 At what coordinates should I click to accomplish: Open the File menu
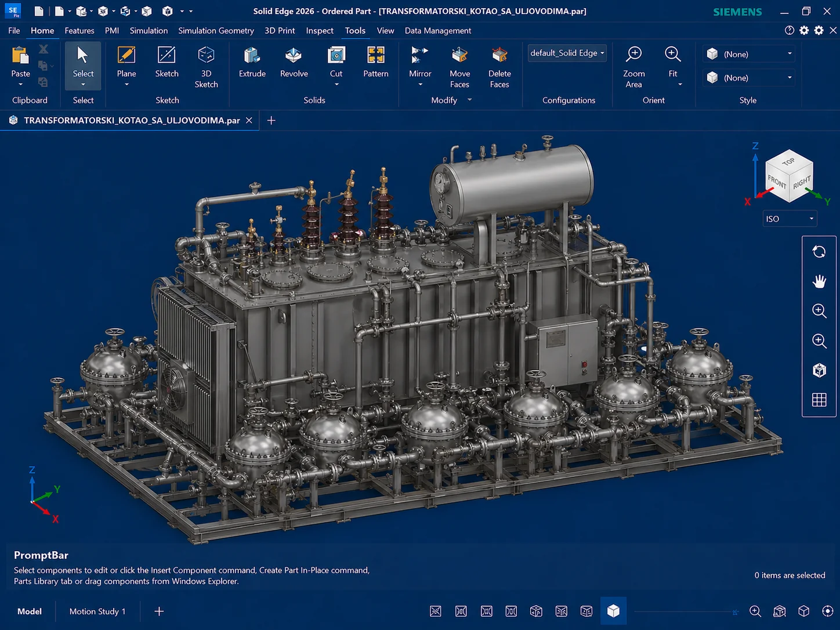tap(14, 30)
